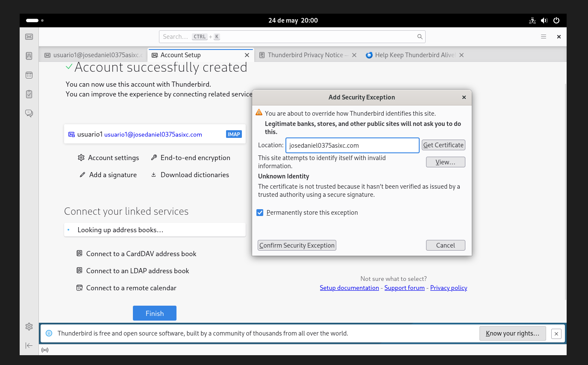Dismiss the notification bar
588x365 pixels.
tap(556, 334)
